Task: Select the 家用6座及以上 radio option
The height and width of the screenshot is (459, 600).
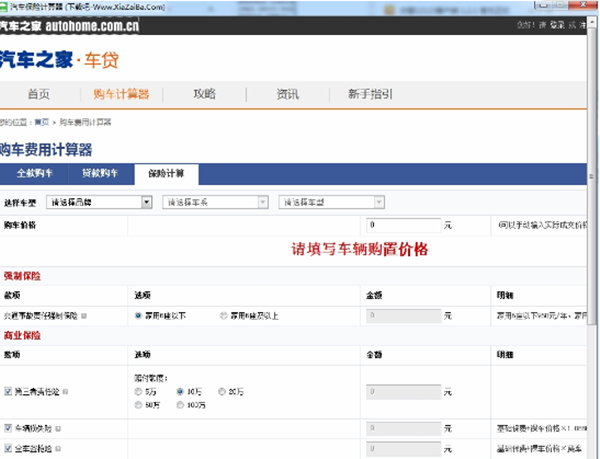Action: coord(224,316)
